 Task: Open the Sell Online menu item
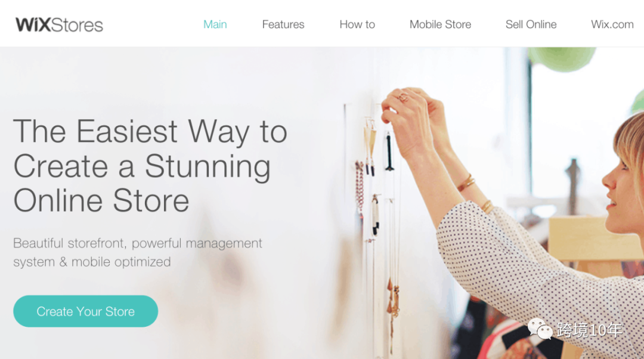click(531, 24)
